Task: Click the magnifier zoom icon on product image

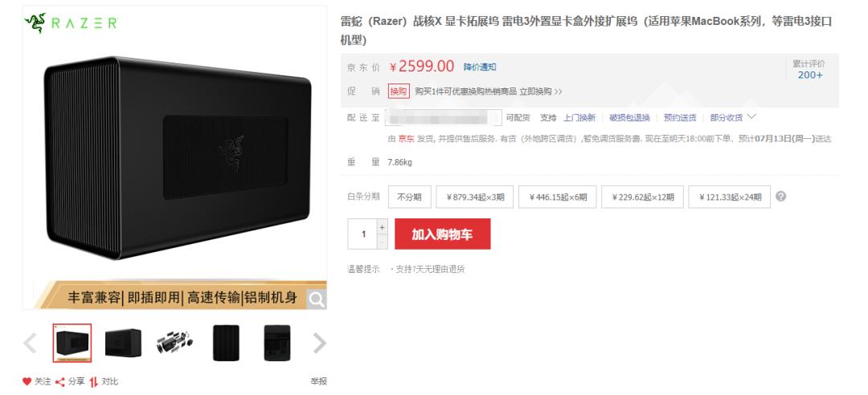Action: [317, 299]
